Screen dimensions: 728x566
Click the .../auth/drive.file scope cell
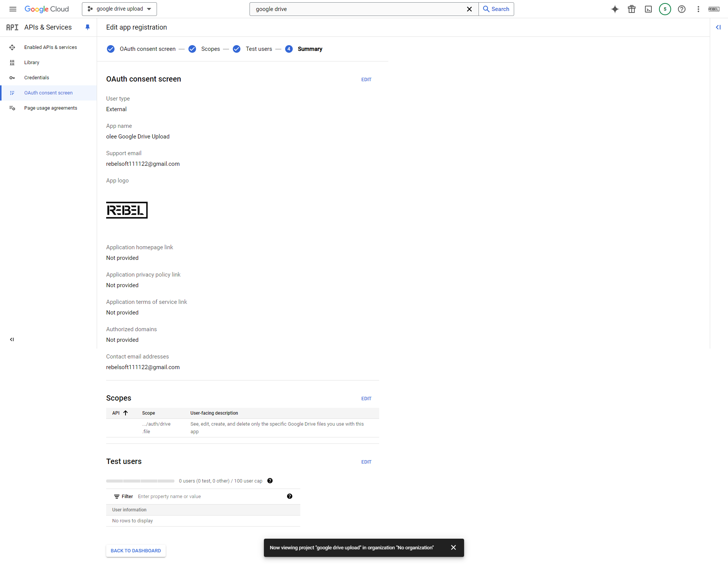point(156,428)
